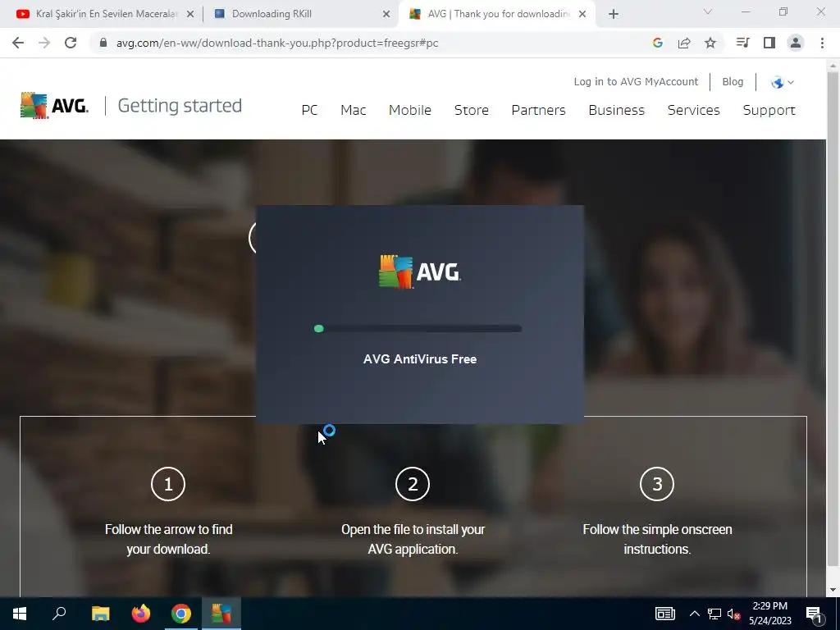Open the Support menu item

click(769, 110)
